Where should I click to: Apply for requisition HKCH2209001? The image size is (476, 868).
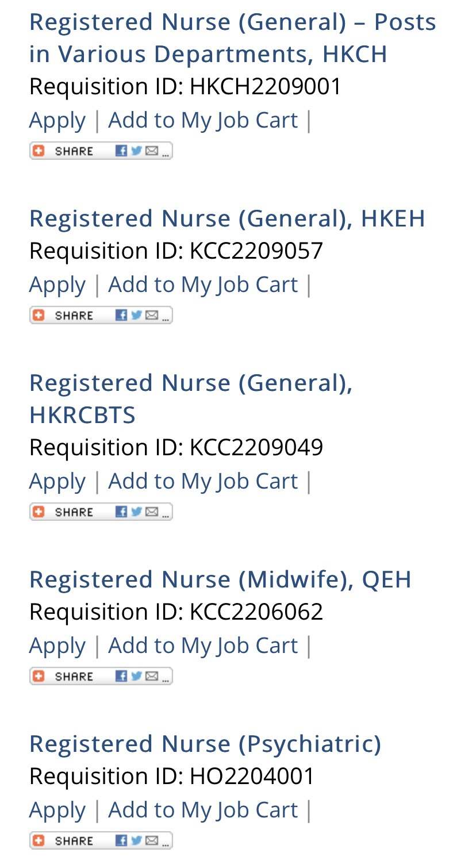(x=57, y=121)
